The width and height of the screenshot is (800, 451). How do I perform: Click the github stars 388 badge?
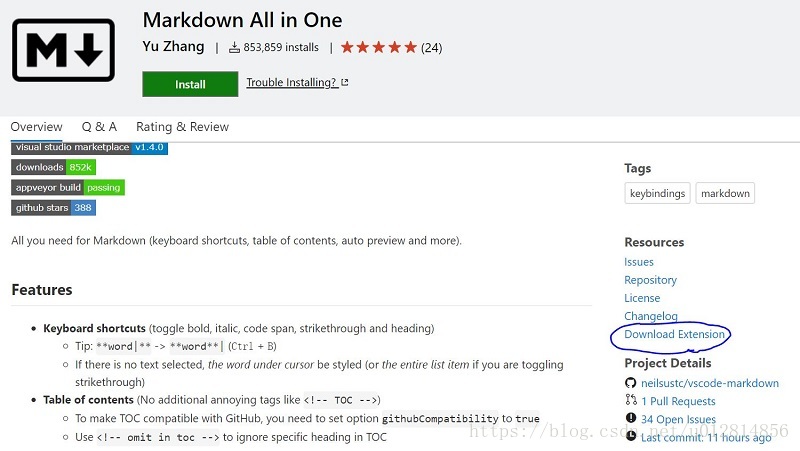(x=54, y=207)
